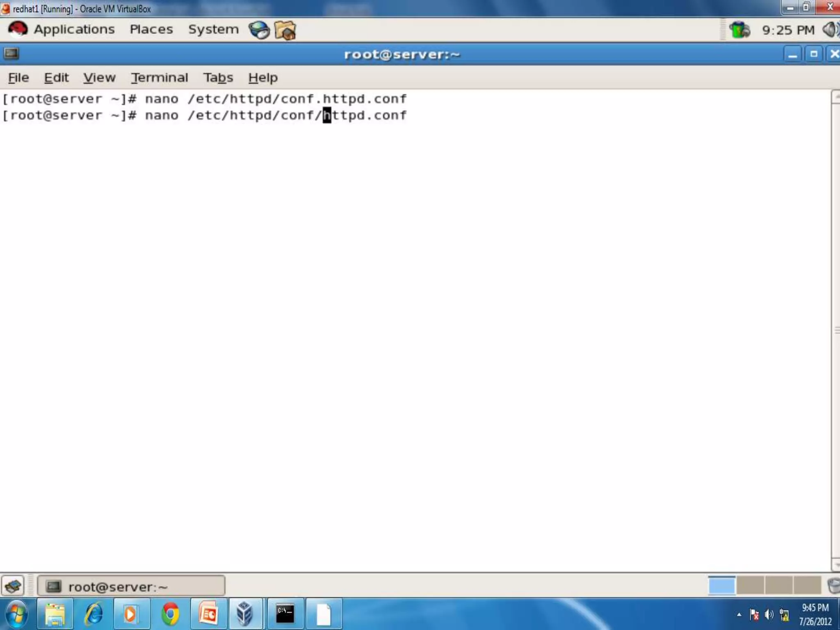Click the volume speaker icon in the GNOME panel
Screen dimensions: 840x630
tap(831, 30)
